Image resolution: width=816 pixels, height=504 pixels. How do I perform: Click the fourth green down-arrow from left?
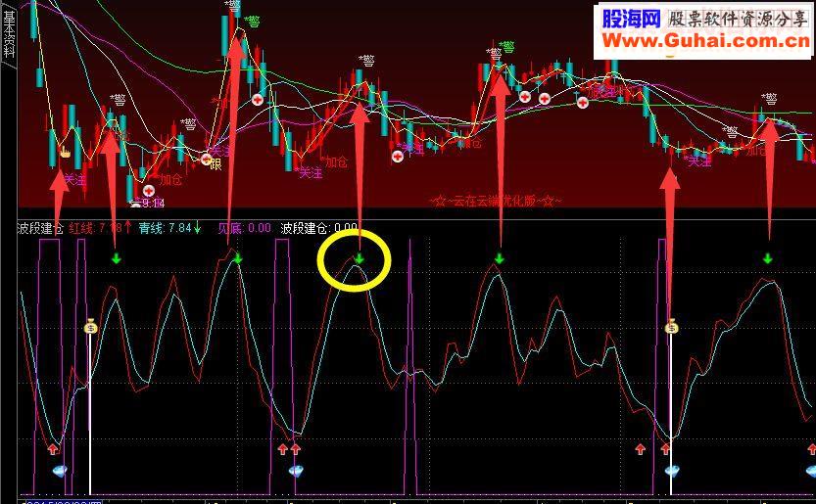tap(499, 258)
